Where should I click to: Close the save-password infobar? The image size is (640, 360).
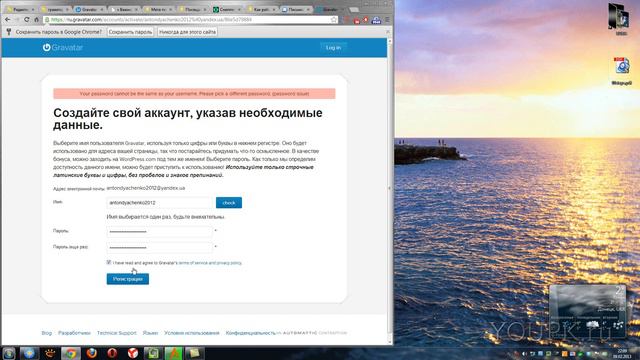coord(388,31)
